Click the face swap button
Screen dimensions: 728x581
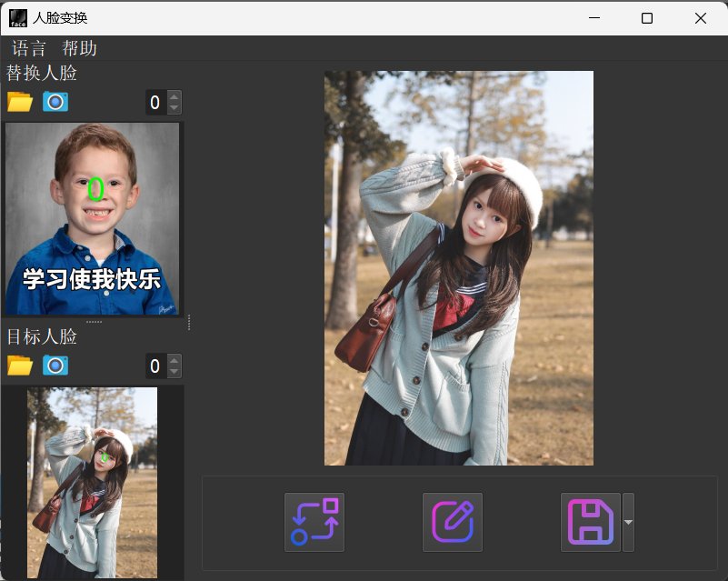(x=314, y=522)
